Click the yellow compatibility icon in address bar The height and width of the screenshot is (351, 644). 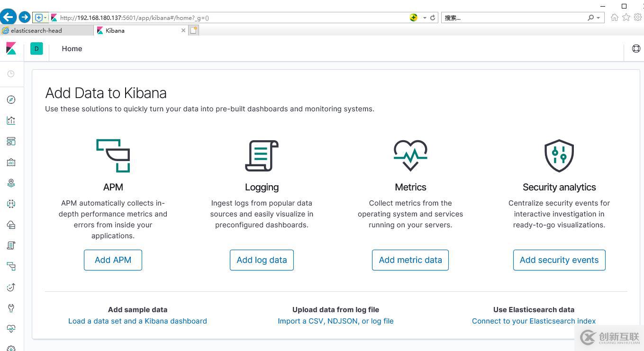pos(414,18)
